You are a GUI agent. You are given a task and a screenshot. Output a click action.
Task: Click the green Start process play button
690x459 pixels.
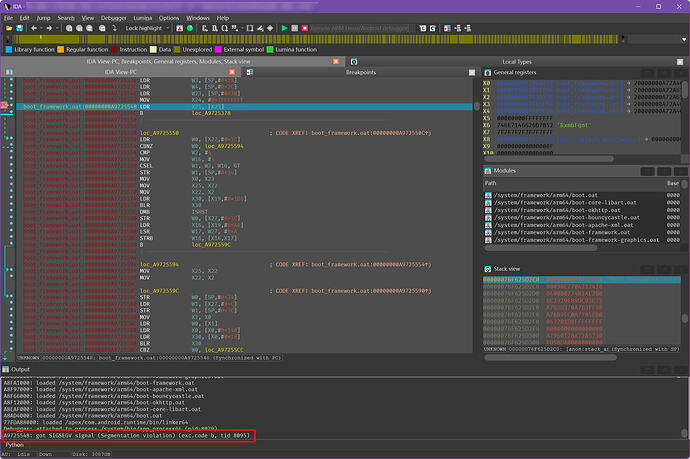coord(284,30)
